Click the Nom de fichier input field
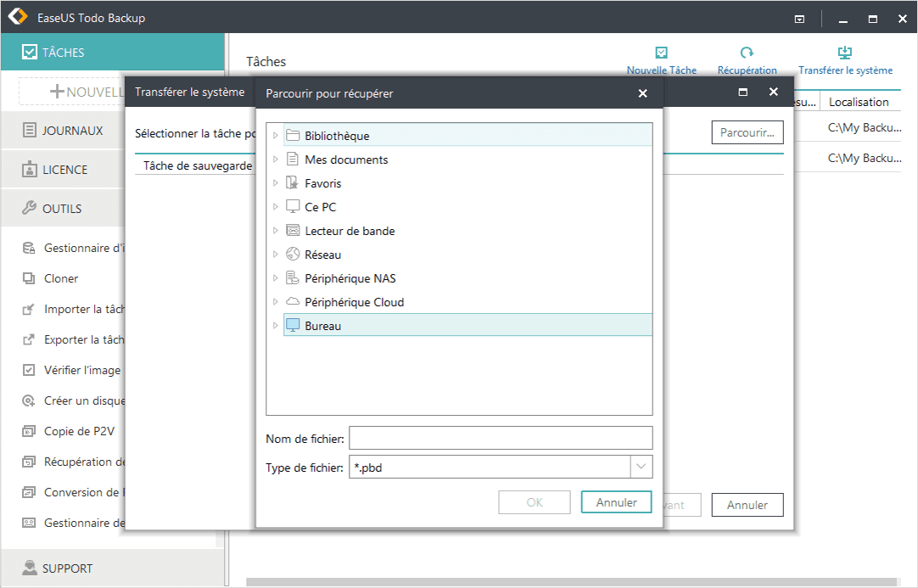Screen dimensions: 918x588 point(501,438)
